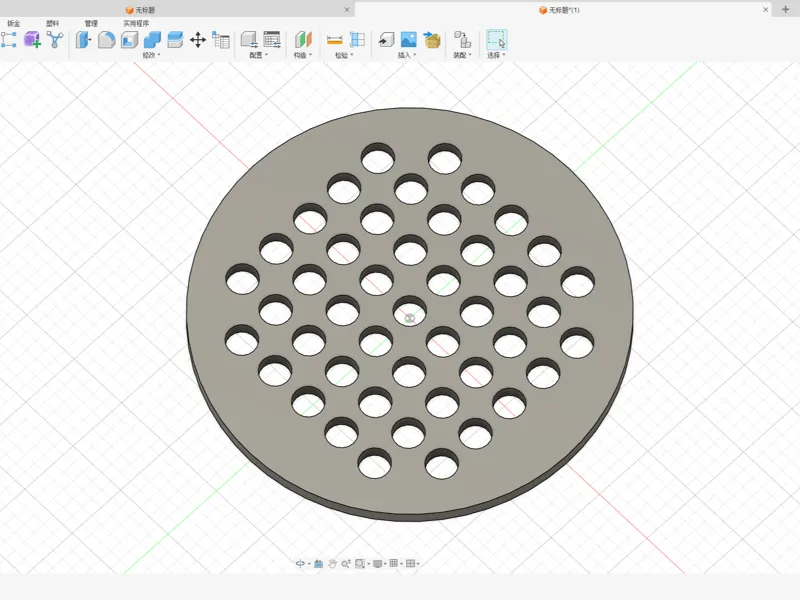The image size is (800, 600).
Task: Click the Assemble joint icon
Action: click(x=462, y=40)
